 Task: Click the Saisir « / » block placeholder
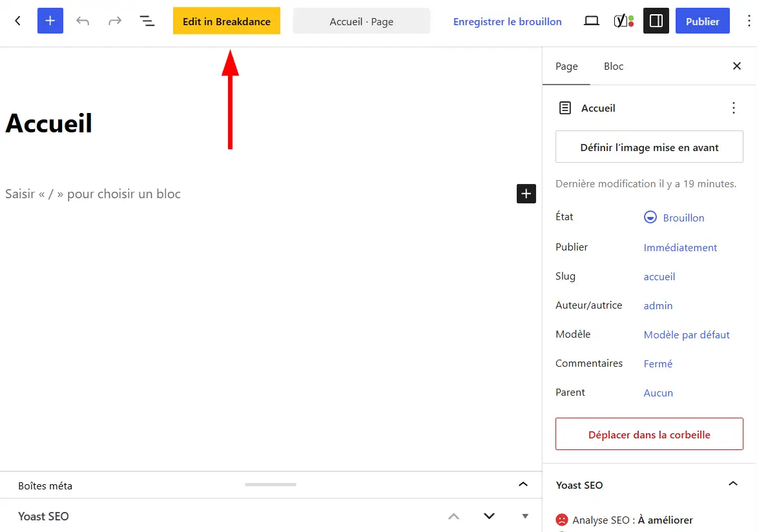coord(93,194)
